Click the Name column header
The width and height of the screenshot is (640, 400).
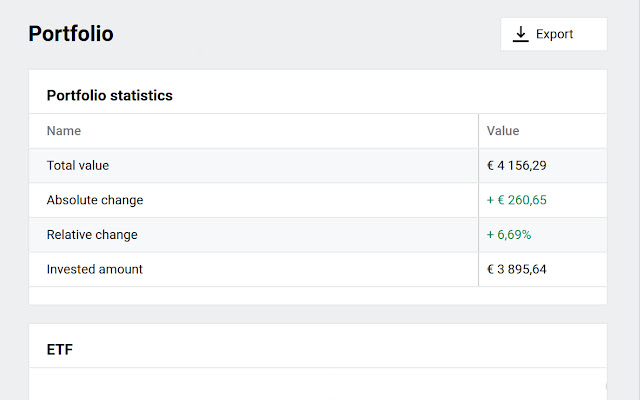coord(64,131)
